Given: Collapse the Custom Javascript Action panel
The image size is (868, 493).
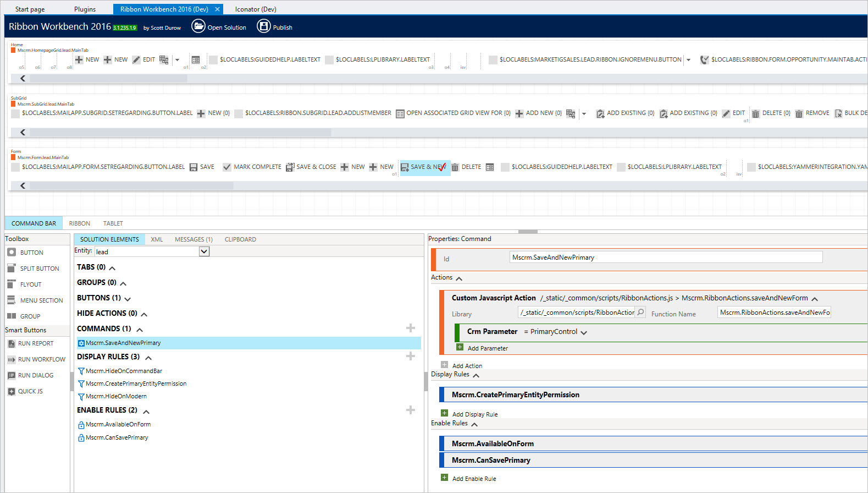Looking at the screenshot, I should coord(815,299).
